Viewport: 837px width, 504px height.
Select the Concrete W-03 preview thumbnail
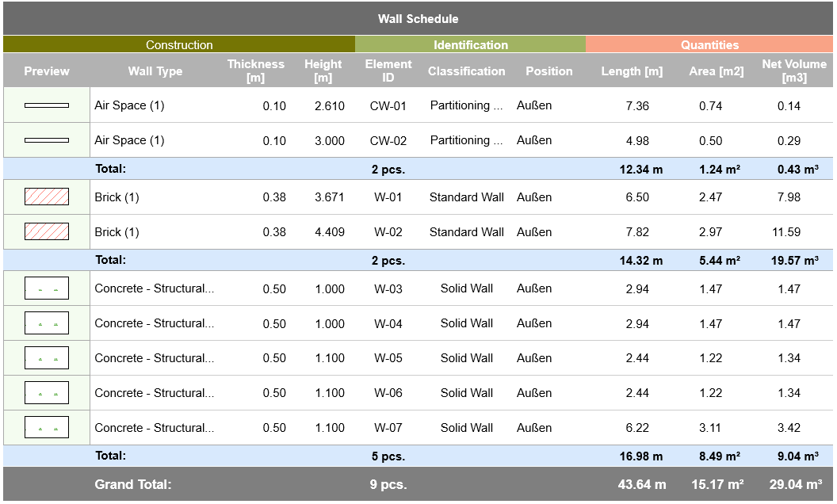click(46, 288)
